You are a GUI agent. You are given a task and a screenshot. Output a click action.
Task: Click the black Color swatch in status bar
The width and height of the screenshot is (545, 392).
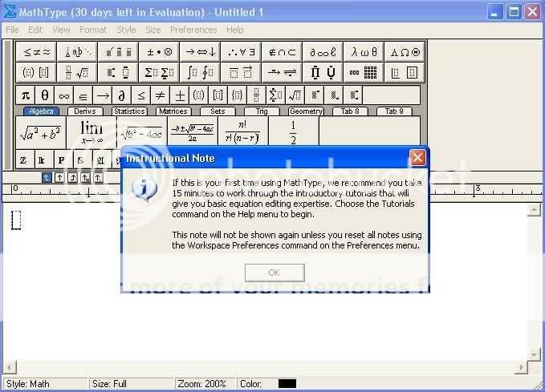(287, 384)
